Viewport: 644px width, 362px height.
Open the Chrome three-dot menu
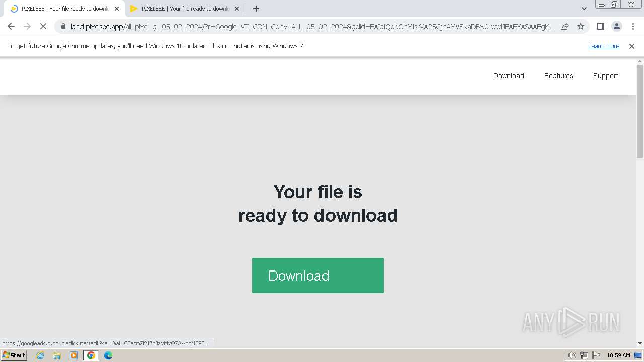tap(633, 26)
